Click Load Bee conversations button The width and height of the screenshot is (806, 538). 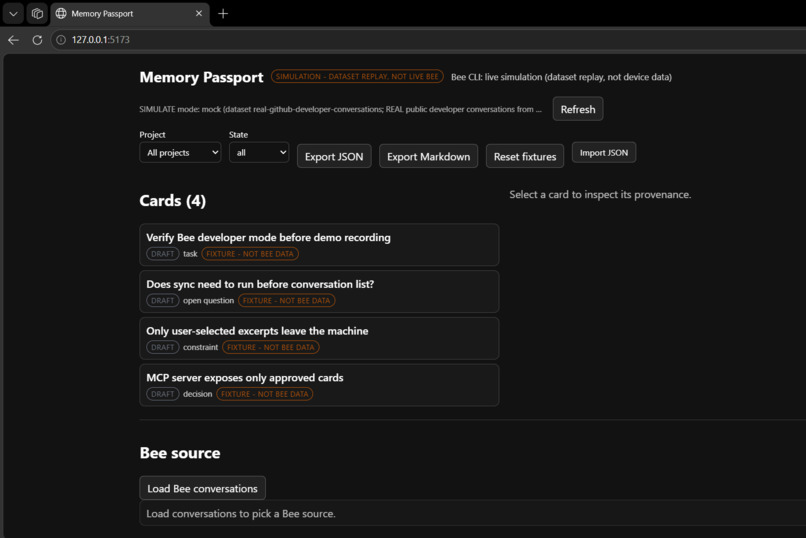[203, 488]
